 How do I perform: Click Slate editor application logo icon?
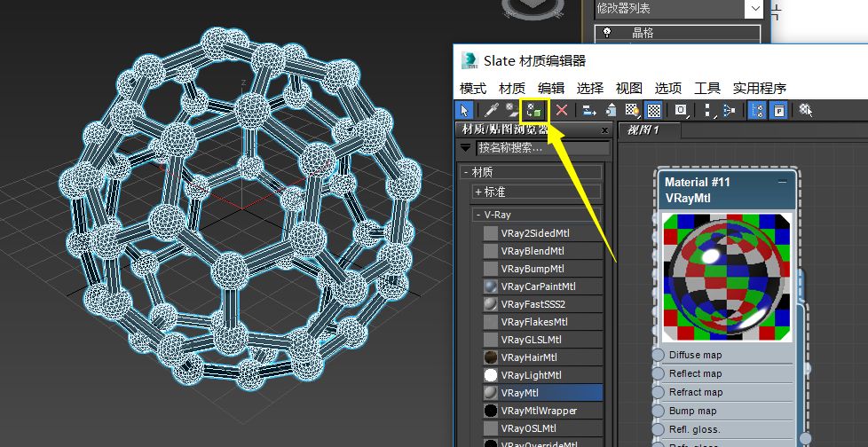(470, 60)
